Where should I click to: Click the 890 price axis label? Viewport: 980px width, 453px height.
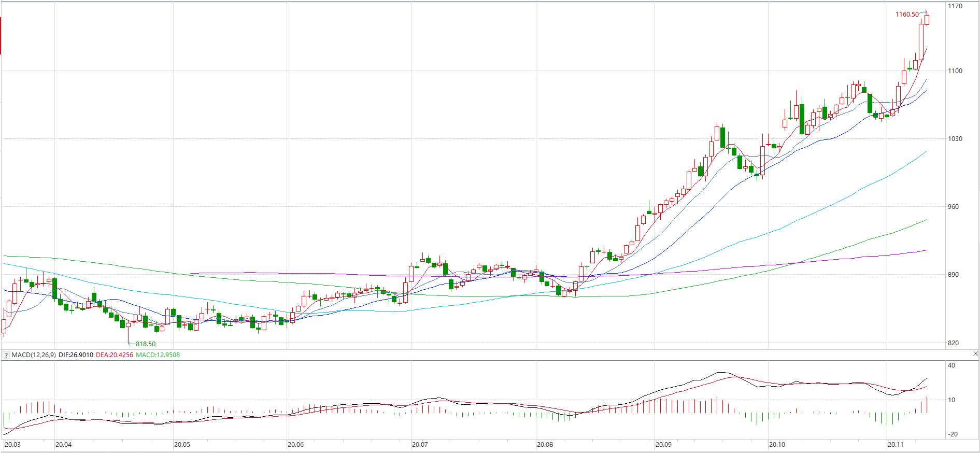tap(953, 275)
